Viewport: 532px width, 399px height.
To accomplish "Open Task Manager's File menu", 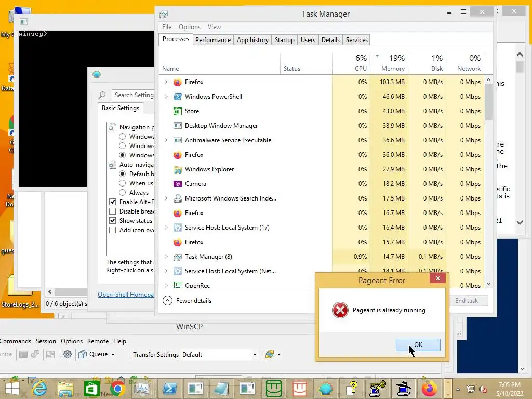I will pyautogui.click(x=167, y=27).
